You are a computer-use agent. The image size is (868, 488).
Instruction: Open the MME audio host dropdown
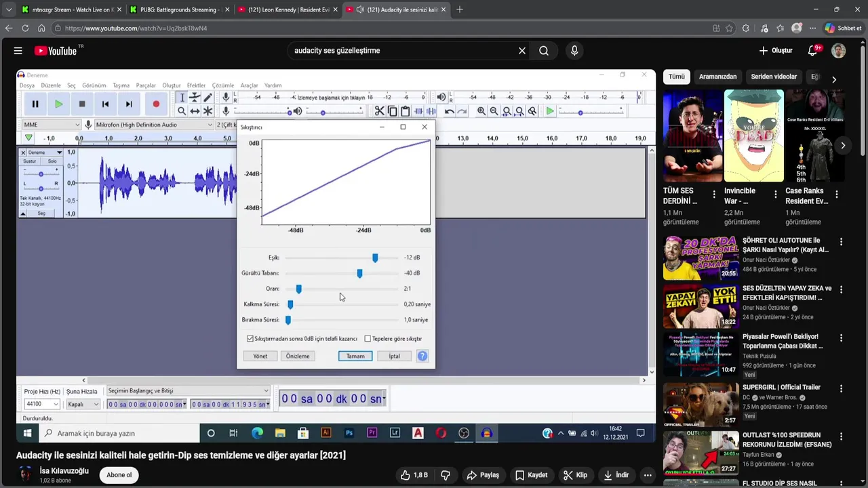[52, 125]
